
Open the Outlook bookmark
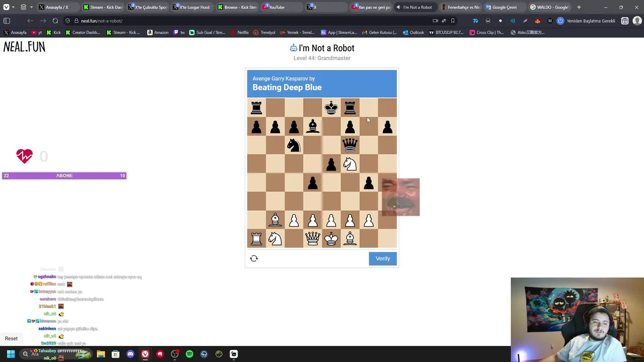(x=413, y=32)
